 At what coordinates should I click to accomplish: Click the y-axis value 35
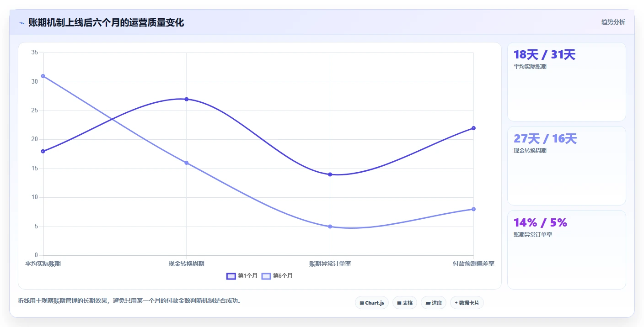click(35, 53)
